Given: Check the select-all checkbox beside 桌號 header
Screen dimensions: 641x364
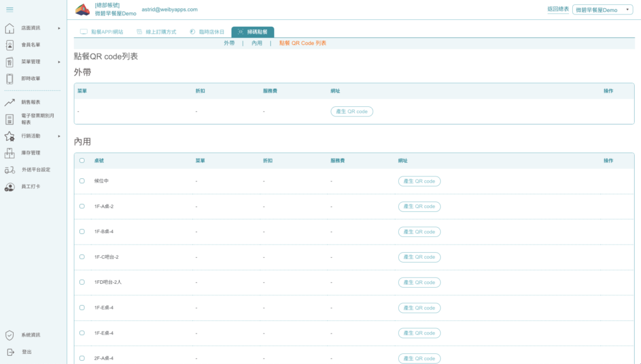Looking at the screenshot, I should 82,161.
